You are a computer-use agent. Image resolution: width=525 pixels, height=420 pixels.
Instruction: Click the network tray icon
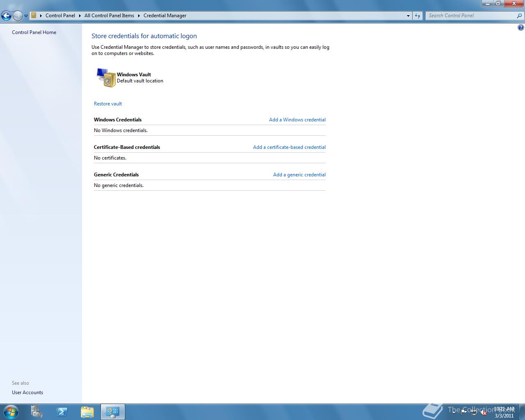pyautogui.click(x=474, y=413)
